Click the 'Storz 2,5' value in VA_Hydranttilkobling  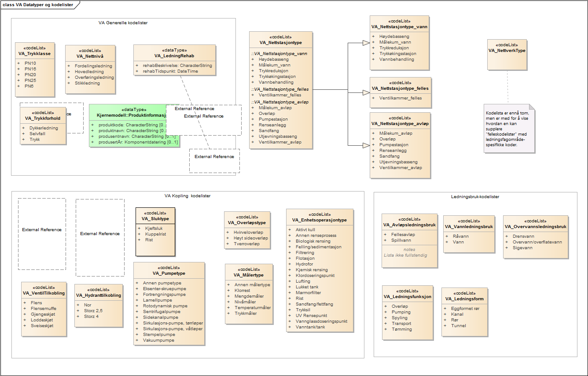94,310
